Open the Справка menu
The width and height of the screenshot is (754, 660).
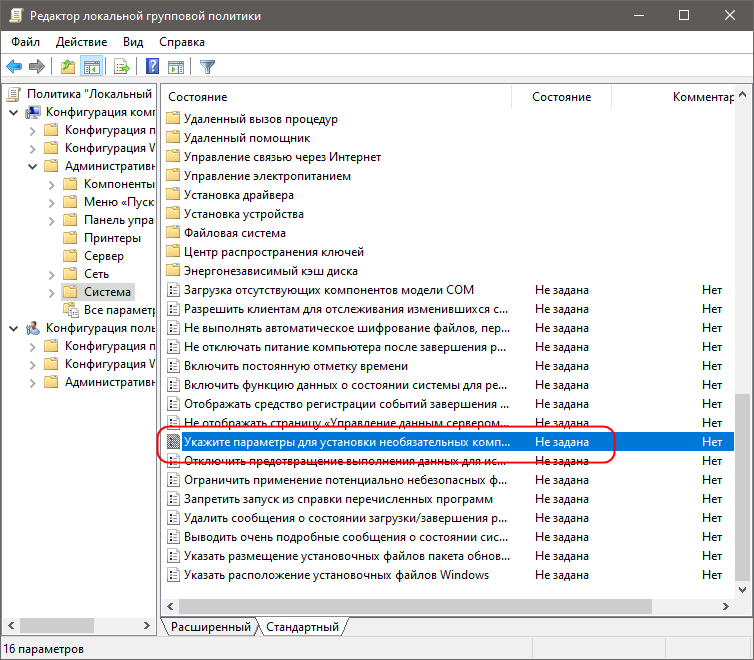(x=182, y=42)
